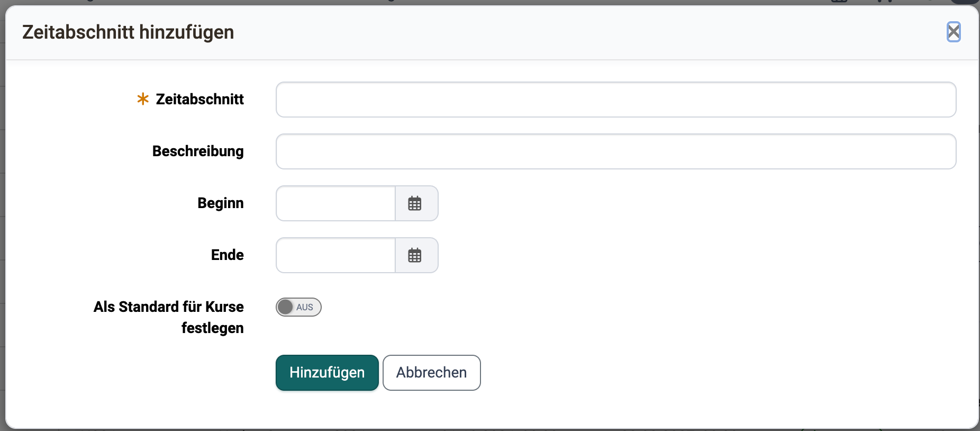Focus the Zeitabschnitt text field

click(616, 100)
